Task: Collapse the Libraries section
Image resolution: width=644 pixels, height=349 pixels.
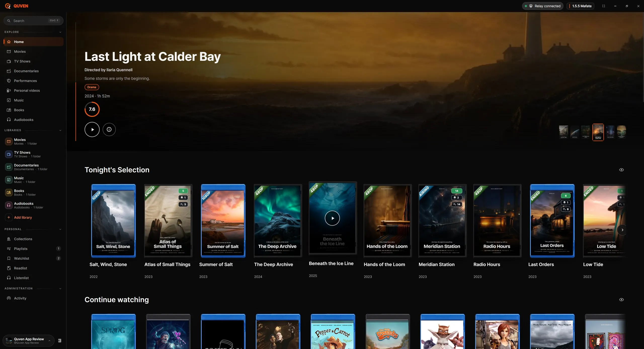Action: [x=60, y=130]
